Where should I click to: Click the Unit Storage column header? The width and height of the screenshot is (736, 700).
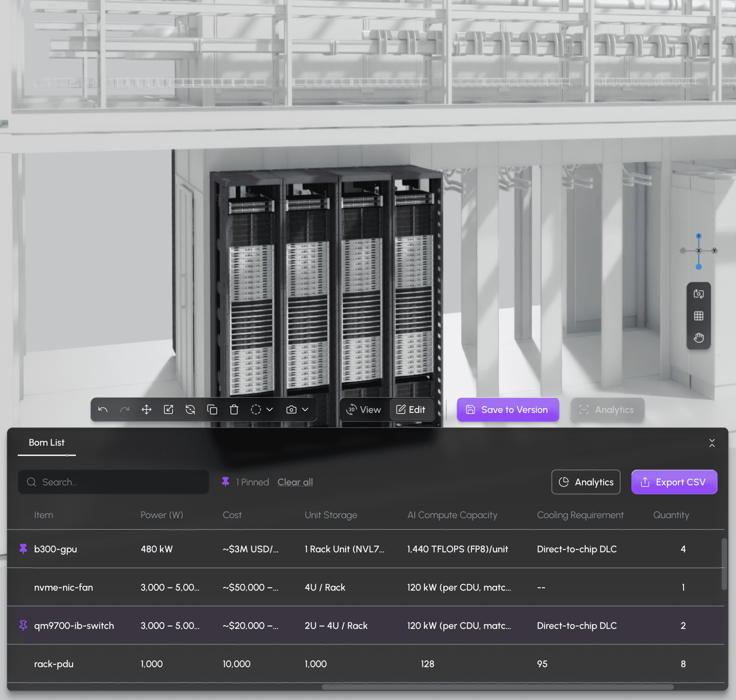tap(331, 515)
